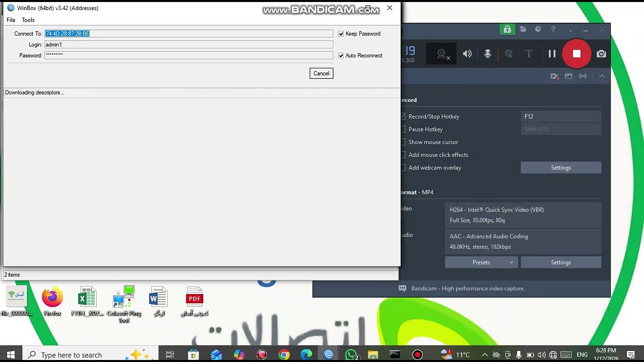This screenshot has width=644, height=362.
Task: Toggle Record/Stop Hotkey checkbox in Bandicam
Action: pos(403,116)
